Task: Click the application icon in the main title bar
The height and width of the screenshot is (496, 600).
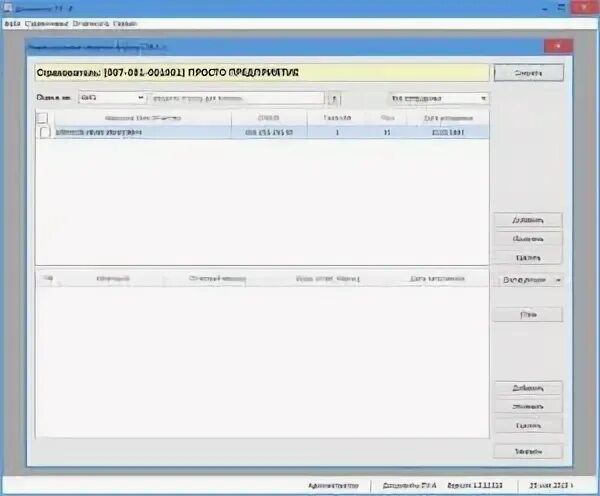Action: [x=7, y=8]
